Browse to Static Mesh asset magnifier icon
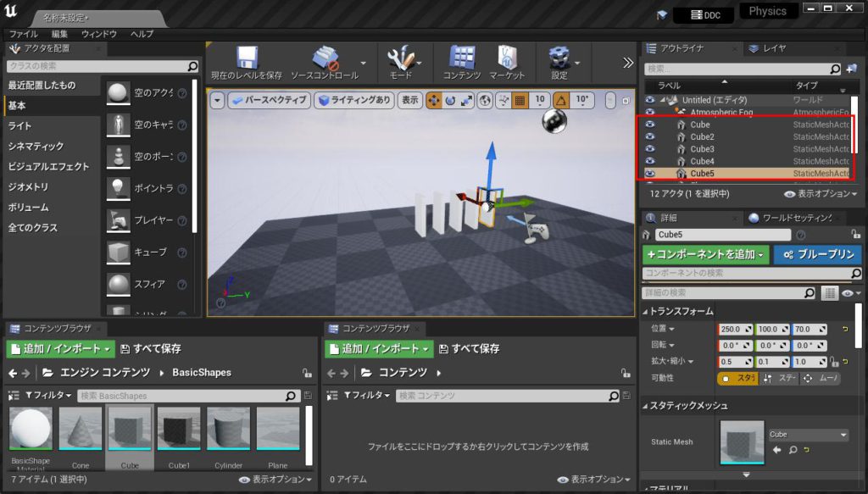 793,450
